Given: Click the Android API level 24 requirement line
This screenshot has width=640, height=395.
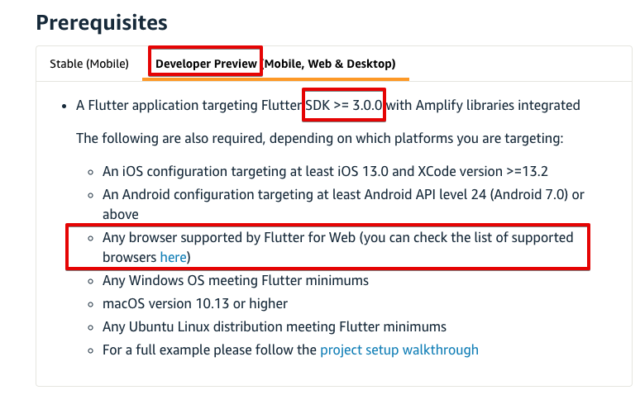Looking at the screenshot, I should pyautogui.click(x=343, y=204).
